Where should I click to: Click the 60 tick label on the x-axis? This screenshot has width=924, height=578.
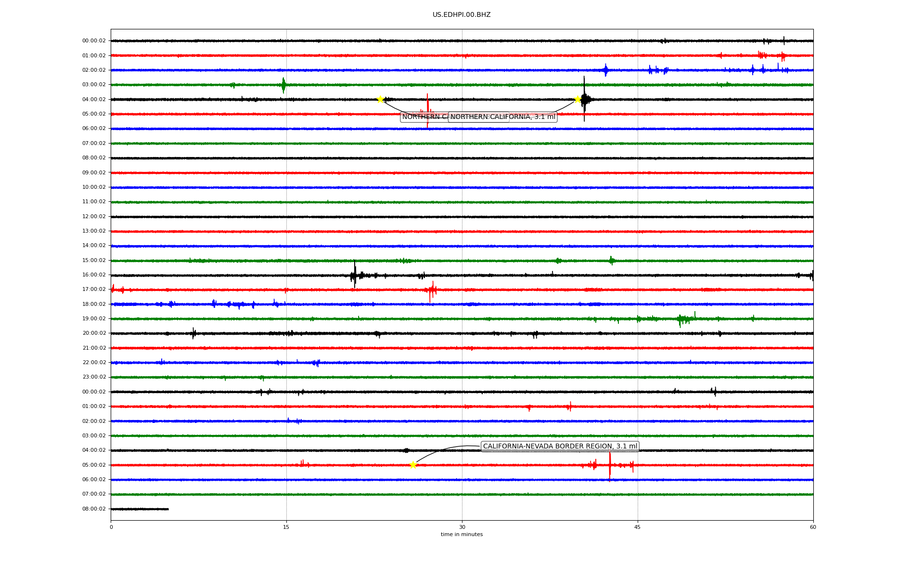813,527
